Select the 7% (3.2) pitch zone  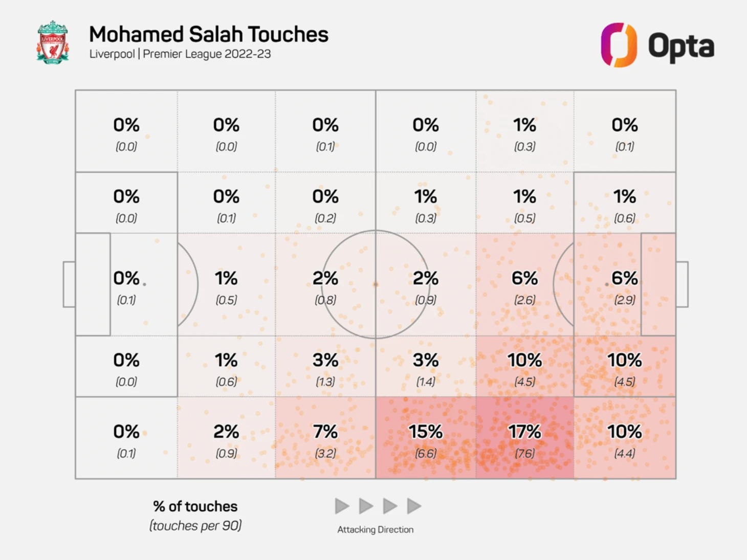click(x=325, y=438)
